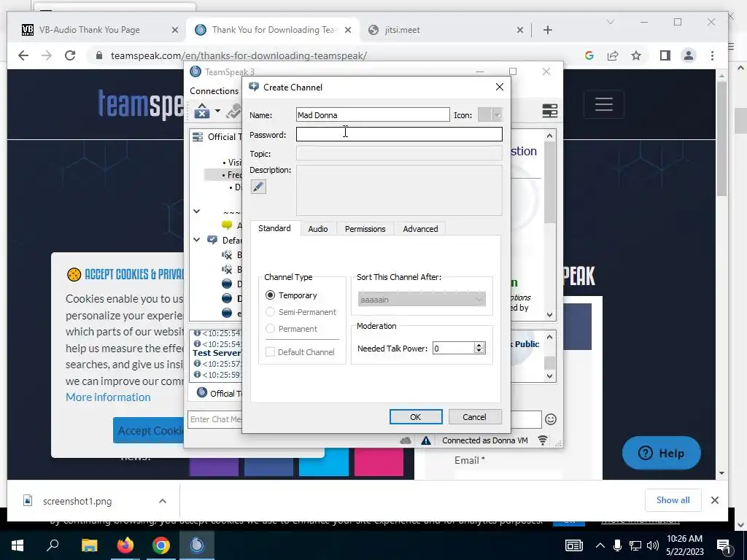Image resolution: width=747 pixels, height=560 pixels.
Task: Click the Name field with Mad Donna
Action: pyautogui.click(x=373, y=114)
